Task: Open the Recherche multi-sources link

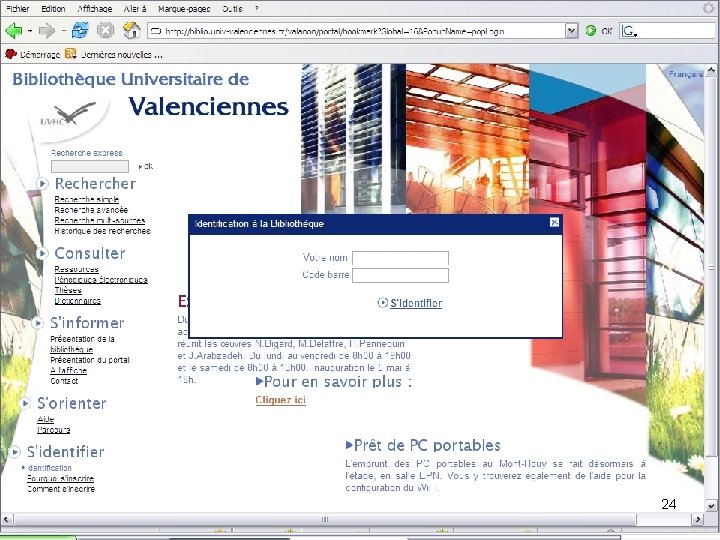Action: click(x=100, y=220)
